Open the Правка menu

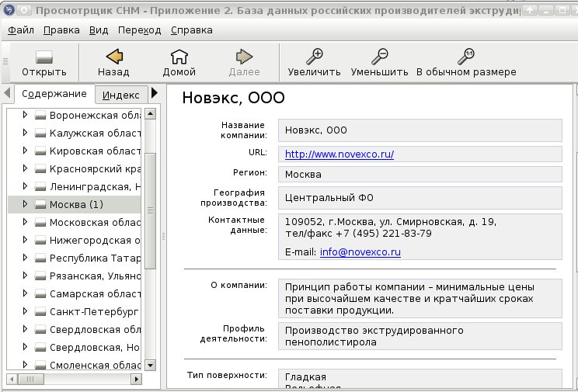(x=61, y=30)
